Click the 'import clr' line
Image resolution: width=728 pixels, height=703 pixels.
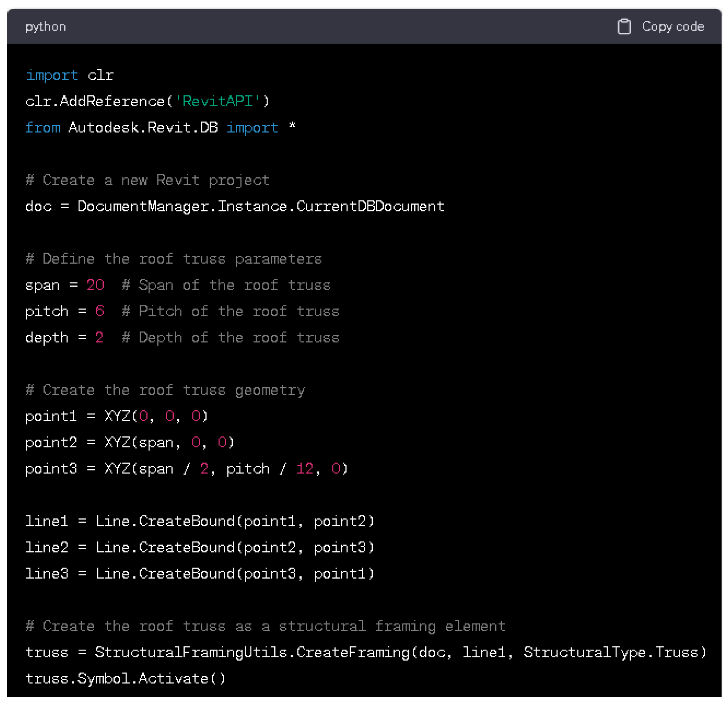[69, 75]
